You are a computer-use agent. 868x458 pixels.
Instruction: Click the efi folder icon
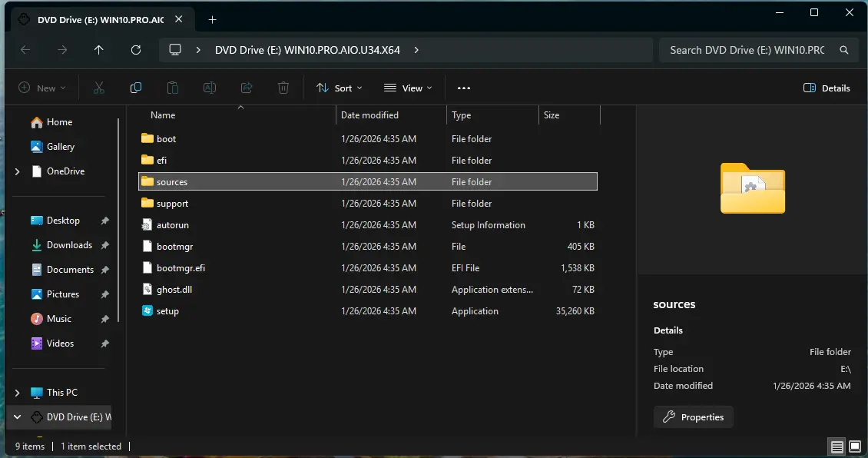pos(147,160)
